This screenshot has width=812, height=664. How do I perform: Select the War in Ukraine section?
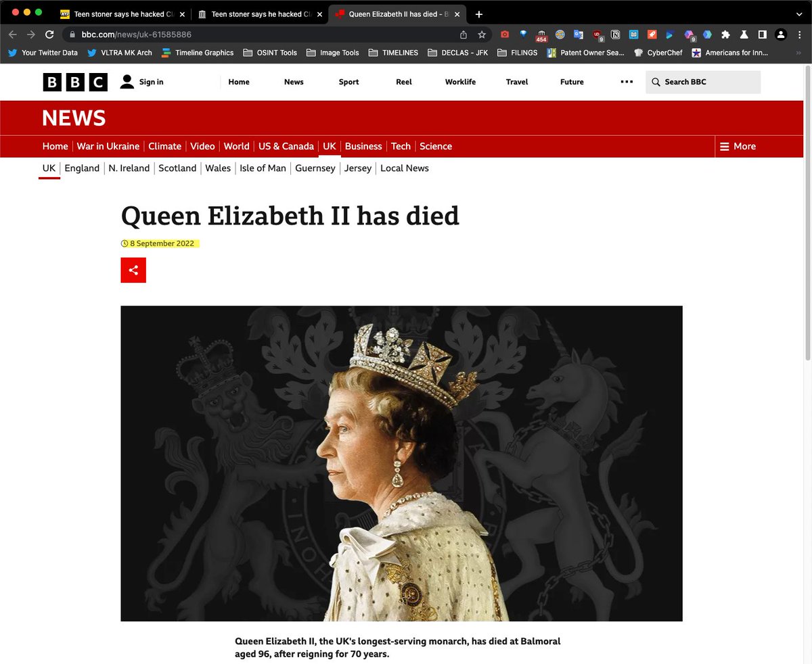click(x=108, y=146)
